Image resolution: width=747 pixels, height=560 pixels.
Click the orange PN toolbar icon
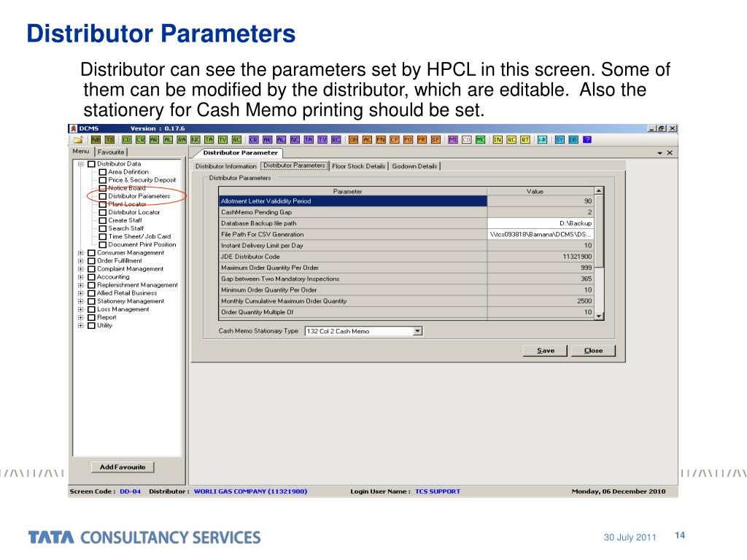tap(381, 139)
